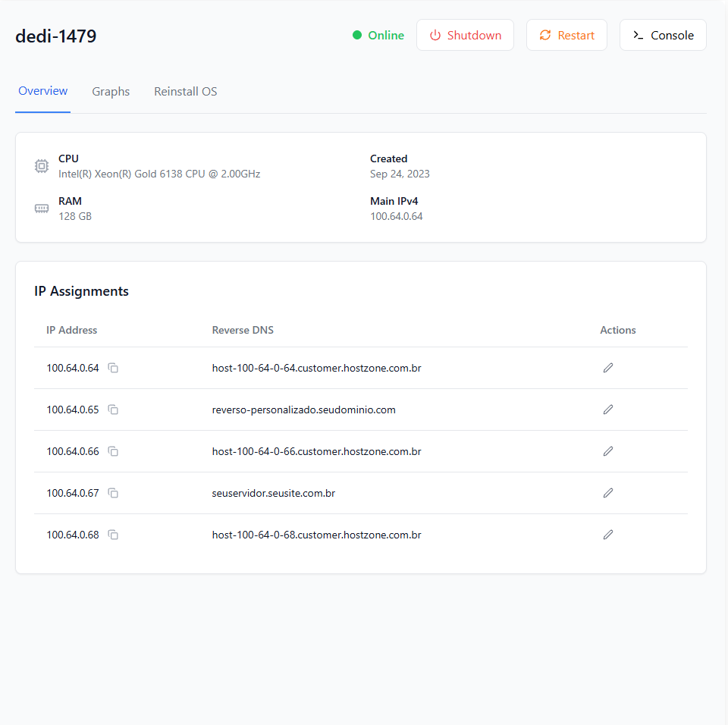Screen dimensions: 728x725
Task: Select the Overview tab
Action: 43,91
